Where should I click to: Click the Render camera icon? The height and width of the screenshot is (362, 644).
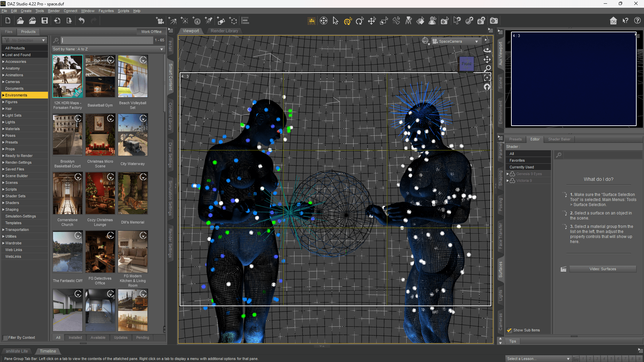[x=494, y=21]
